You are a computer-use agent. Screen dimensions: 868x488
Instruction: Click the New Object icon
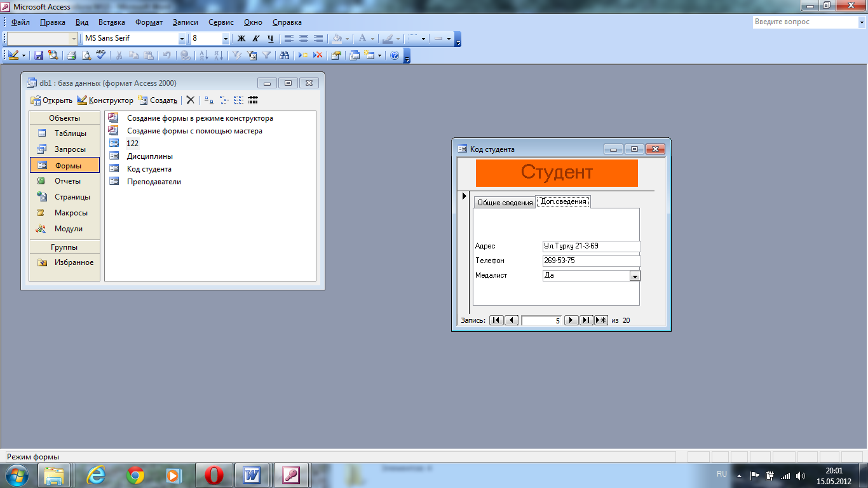tap(369, 55)
